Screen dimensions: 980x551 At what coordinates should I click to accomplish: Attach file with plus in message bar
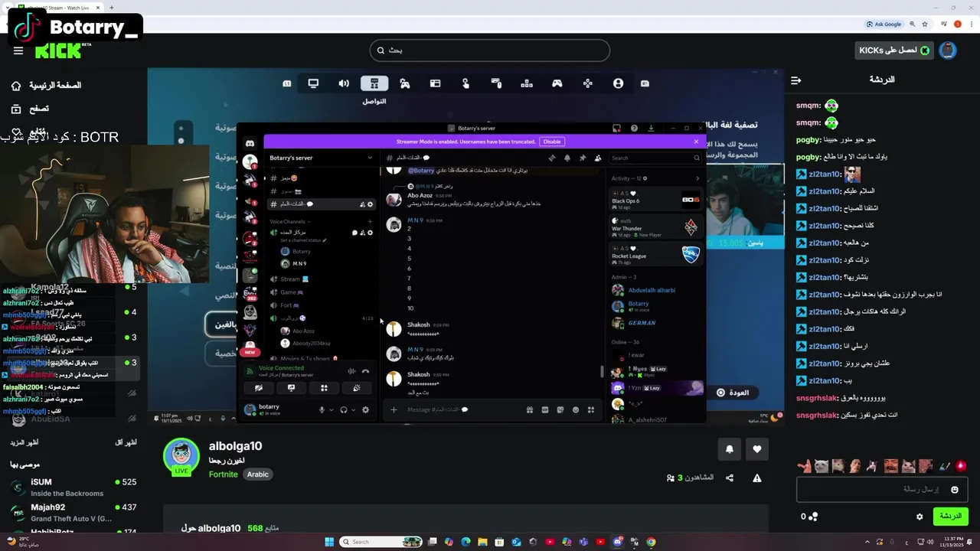(394, 409)
